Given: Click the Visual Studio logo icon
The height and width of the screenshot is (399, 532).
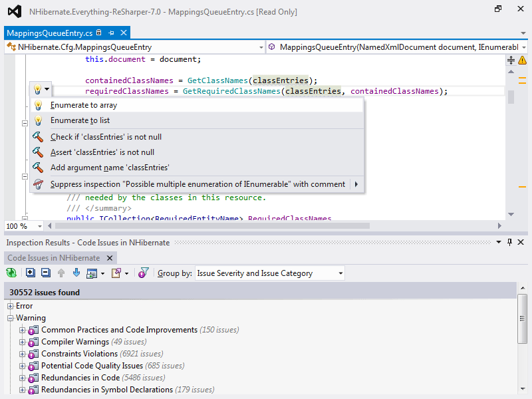Looking at the screenshot, I should (15, 11).
